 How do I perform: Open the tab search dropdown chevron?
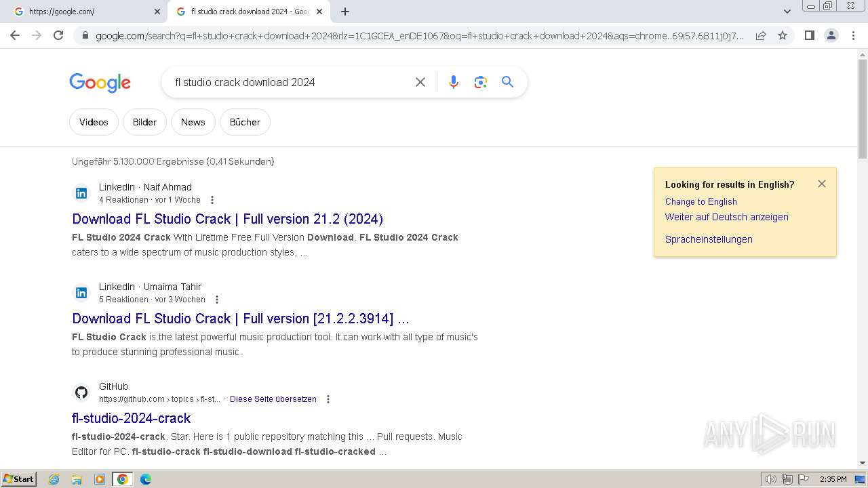(x=787, y=12)
